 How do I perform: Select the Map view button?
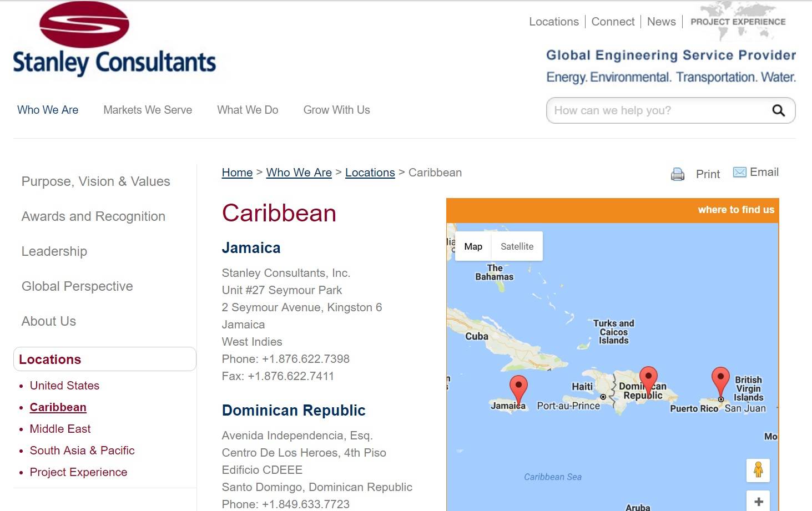(x=473, y=246)
